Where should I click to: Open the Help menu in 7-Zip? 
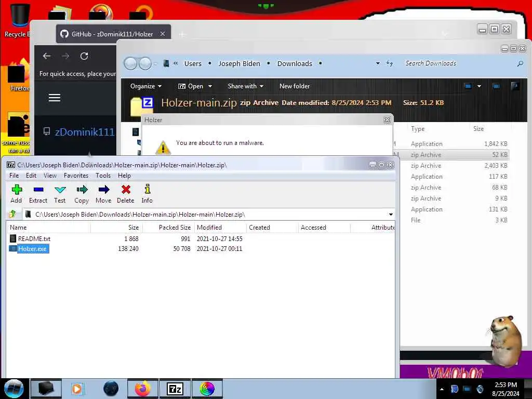(x=124, y=176)
